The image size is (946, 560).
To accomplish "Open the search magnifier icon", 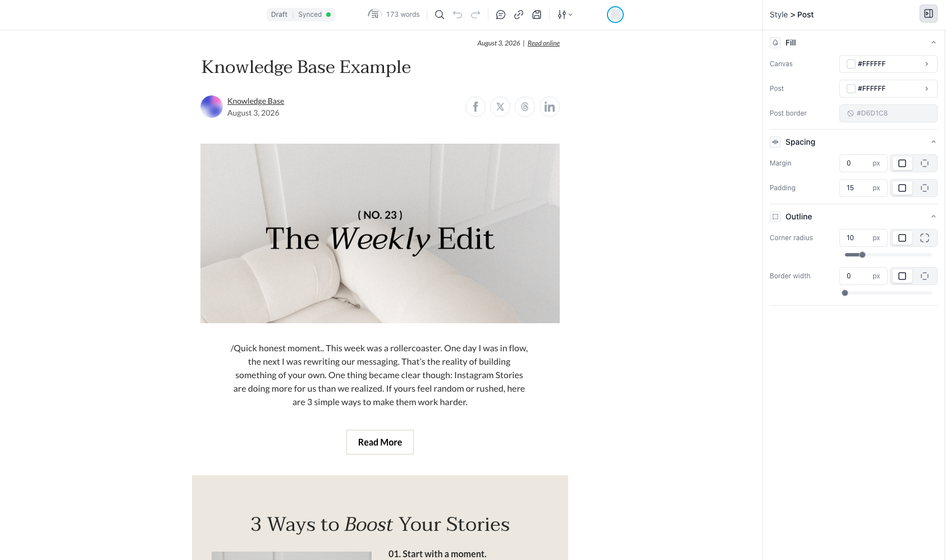I will [x=440, y=15].
